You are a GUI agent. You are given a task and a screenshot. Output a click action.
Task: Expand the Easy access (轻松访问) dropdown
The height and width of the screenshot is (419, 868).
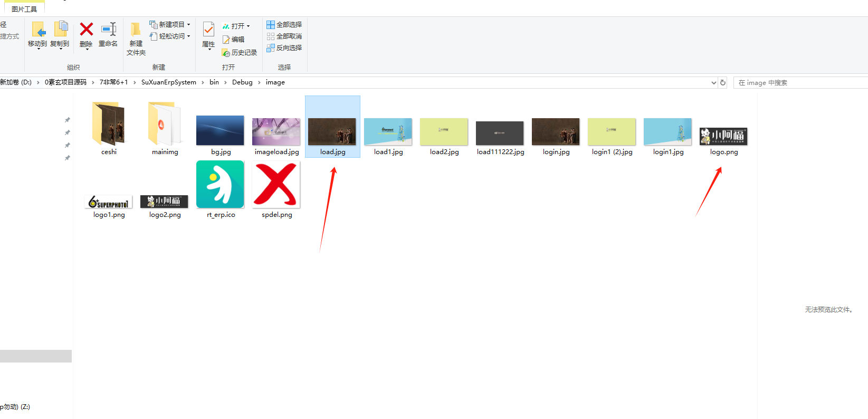[170, 36]
